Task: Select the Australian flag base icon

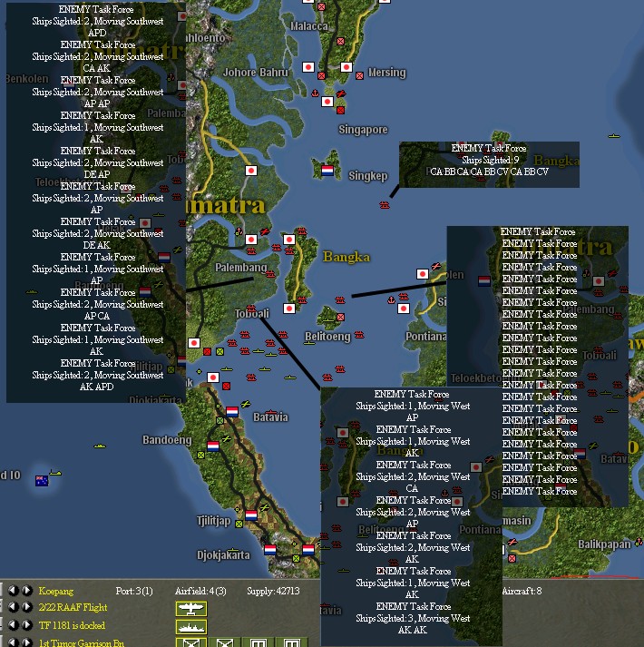Action: [42, 481]
